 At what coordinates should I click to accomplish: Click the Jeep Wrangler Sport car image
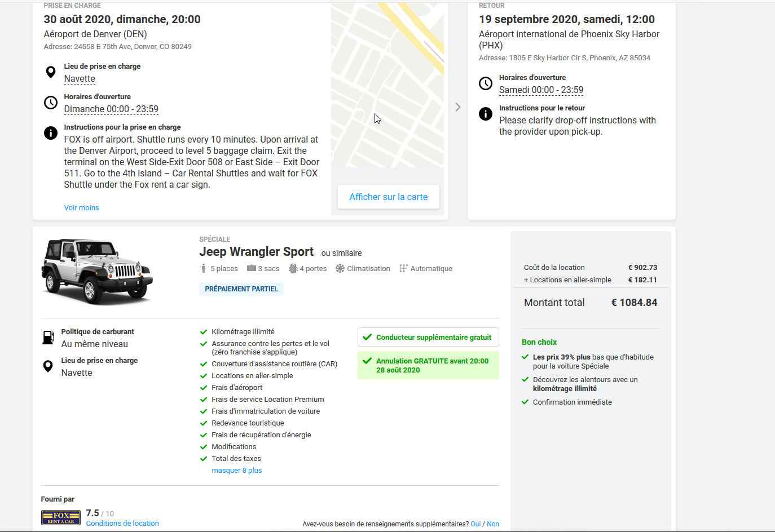pyautogui.click(x=97, y=271)
